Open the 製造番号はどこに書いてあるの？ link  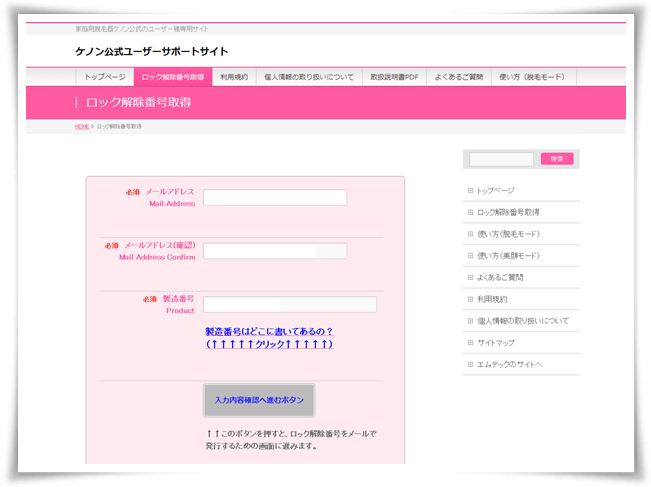pyautogui.click(x=269, y=338)
